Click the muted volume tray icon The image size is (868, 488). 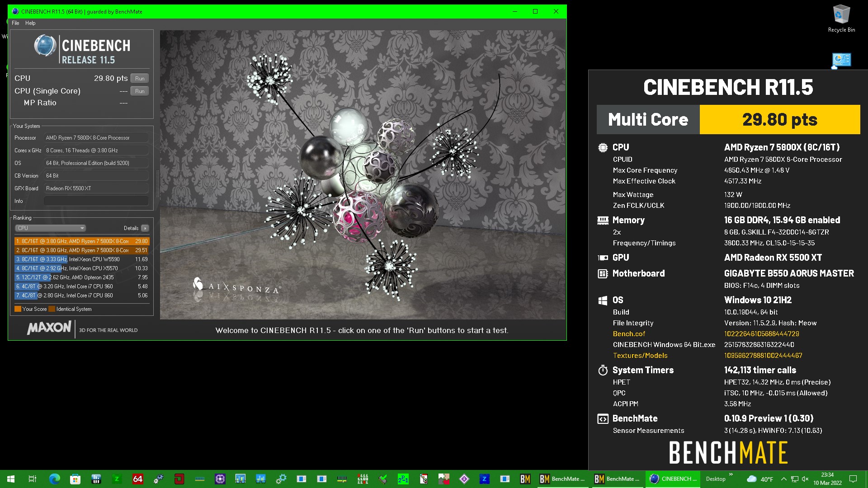coord(805,479)
